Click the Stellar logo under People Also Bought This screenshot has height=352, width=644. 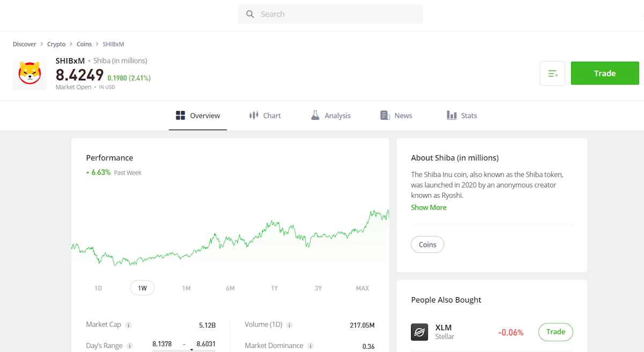[x=419, y=332]
